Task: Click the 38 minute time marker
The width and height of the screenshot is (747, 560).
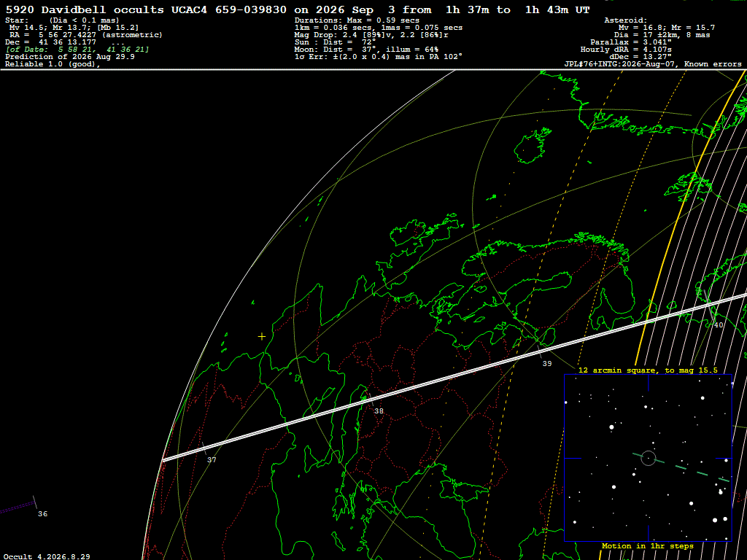Action: point(379,411)
